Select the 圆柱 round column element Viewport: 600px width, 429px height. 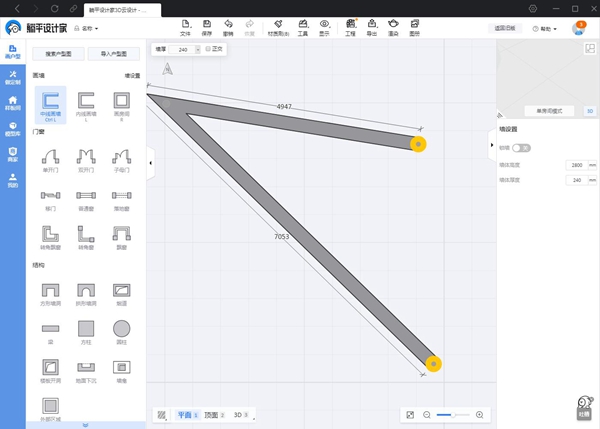(x=121, y=331)
